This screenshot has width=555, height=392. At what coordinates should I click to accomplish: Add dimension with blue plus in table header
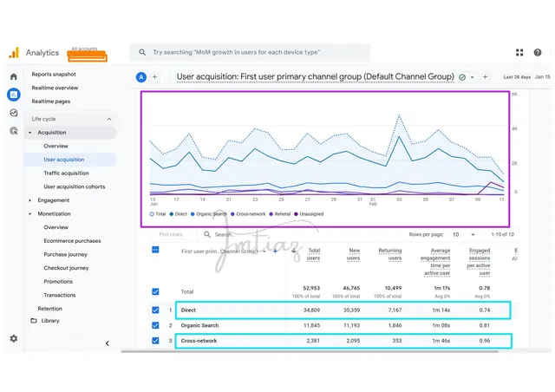tap(275, 251)
